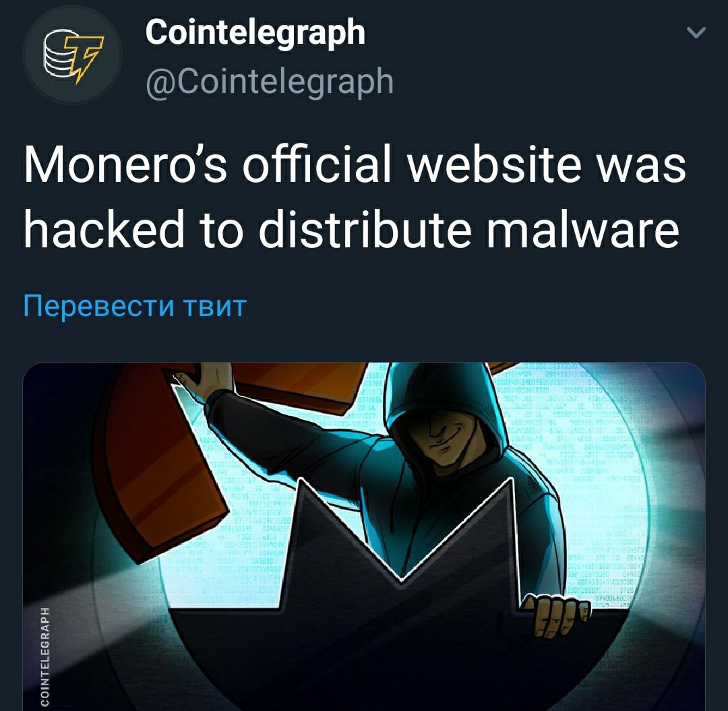Image resolution: width=728 pixels, height=711 pixels.
Task: Tap the coin-stack lightning logo in avatar
Action: pos(73,56)
